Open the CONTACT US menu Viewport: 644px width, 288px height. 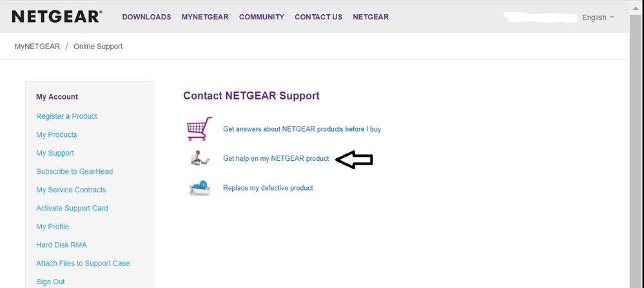318,17
